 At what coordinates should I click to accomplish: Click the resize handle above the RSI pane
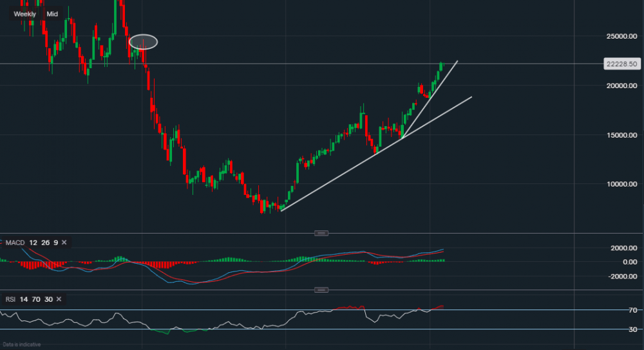321,290
